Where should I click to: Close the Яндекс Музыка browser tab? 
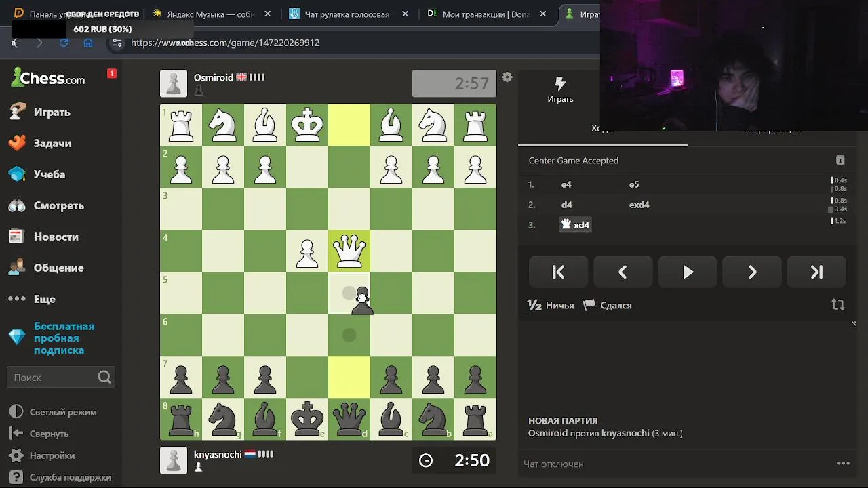click(x=267, y=14)
